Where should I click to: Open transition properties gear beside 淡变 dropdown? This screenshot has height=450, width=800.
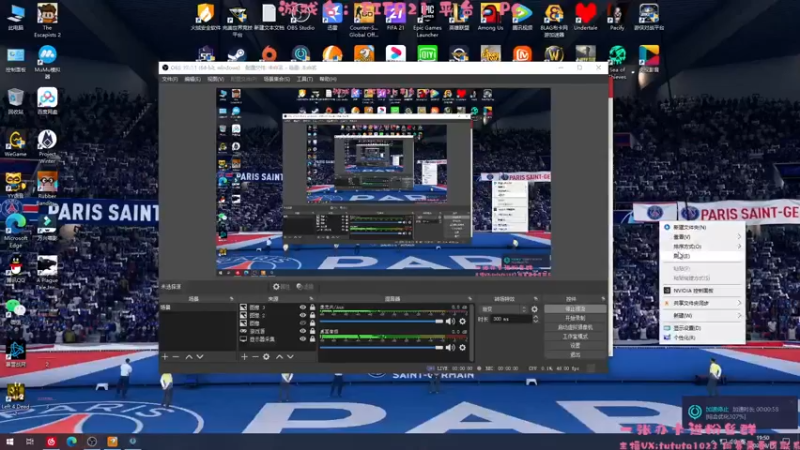point(534,309)
